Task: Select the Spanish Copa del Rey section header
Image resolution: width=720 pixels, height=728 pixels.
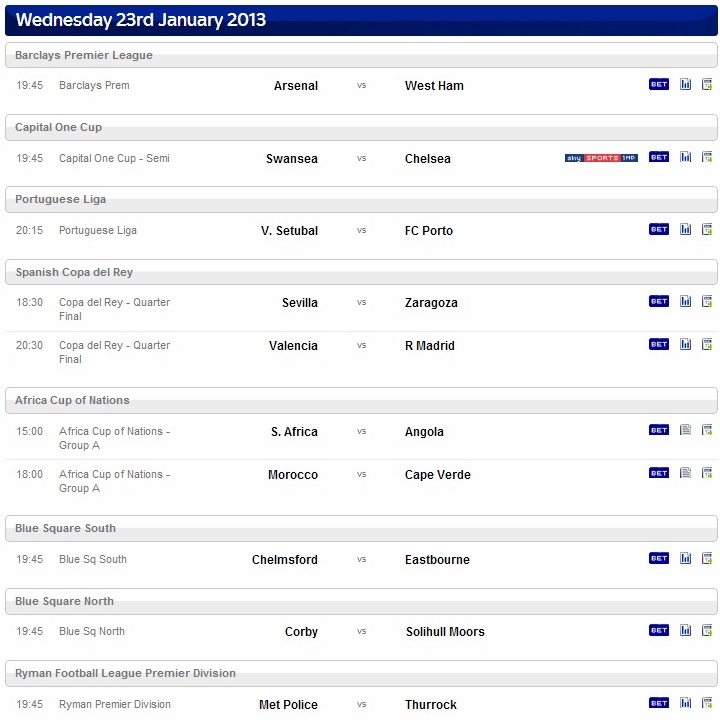Action: [361, 272]
